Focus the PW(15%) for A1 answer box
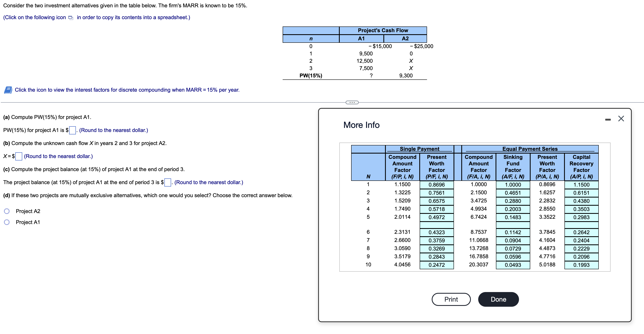 click(x=73, y=130)
